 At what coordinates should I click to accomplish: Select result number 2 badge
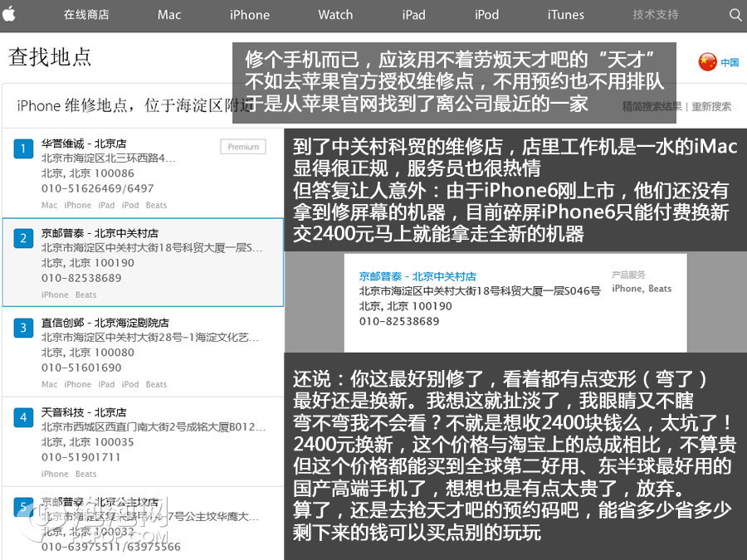(23, 238)
